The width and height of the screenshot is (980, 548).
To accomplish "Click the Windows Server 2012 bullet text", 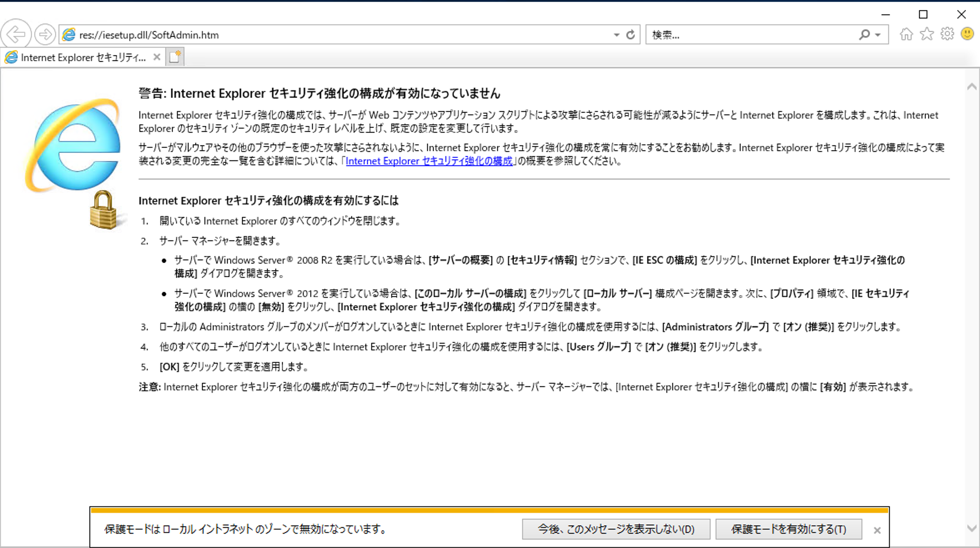I will [x=542, y=300].
